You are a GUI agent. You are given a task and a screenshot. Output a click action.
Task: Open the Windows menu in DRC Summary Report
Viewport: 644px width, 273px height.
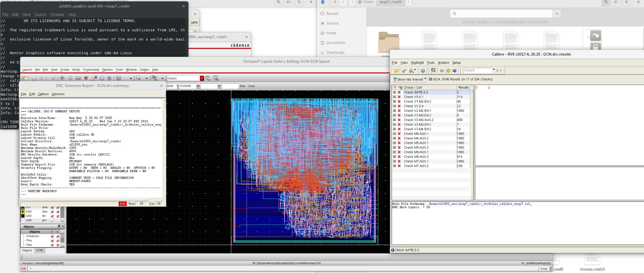58,94
